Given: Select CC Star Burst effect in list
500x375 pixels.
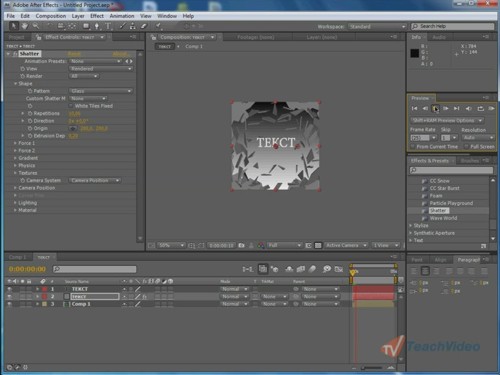Looking at the screenshot, I should 444,188.
